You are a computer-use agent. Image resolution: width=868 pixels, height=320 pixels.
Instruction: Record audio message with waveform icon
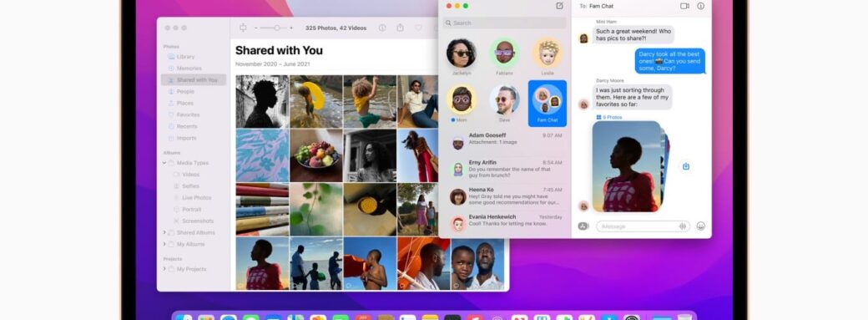[683, 226]
